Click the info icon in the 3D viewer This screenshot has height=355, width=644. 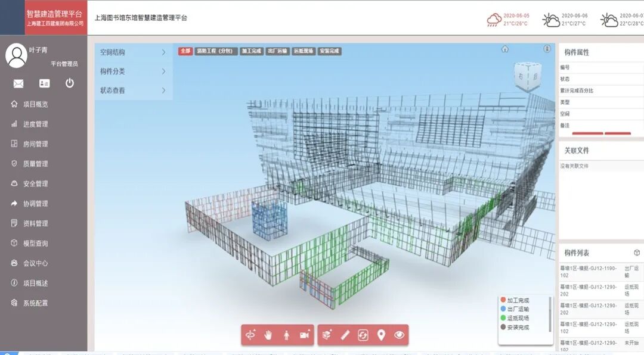(547, 49)
